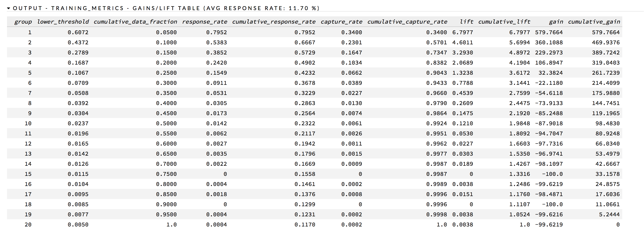Image resolution: width=644 pixels, height=238 pixels.
Task: Click the cumulative_response_rate value 0.4902
Action: pyautogui.click(x=305, y=63)
